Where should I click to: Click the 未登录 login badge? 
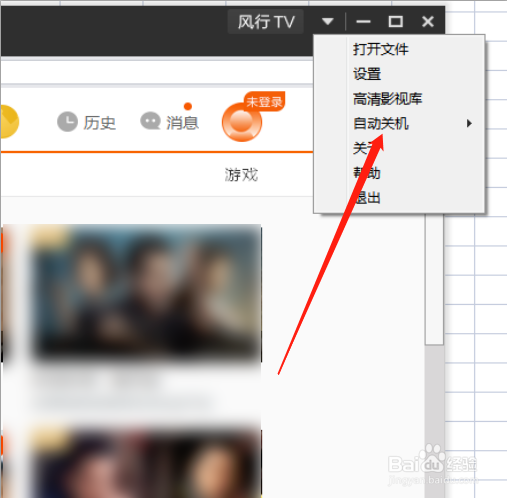pos(264,101)
